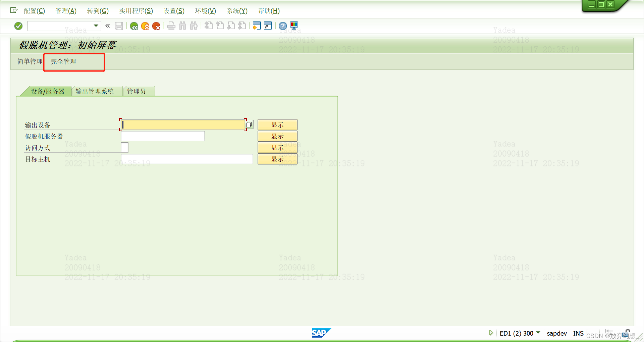Click the 完全管理 button
This screenshot has width=644, height=342.
coord(63,61)
